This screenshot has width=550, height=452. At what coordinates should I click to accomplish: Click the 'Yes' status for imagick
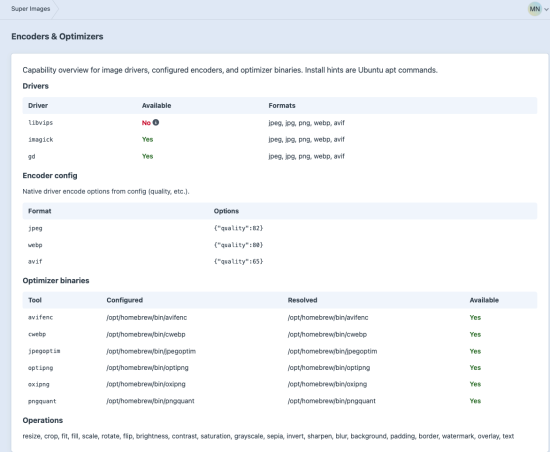147,139
